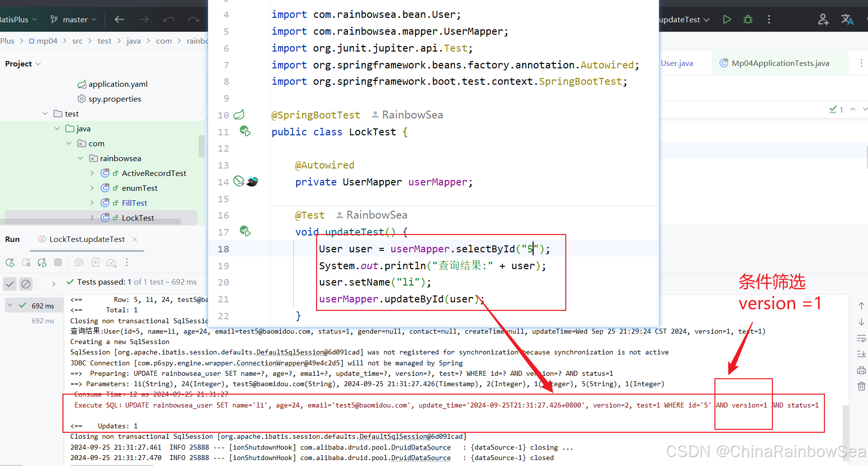Print the console output
This screenshot has width=868, height=466.
pos(862,370)
